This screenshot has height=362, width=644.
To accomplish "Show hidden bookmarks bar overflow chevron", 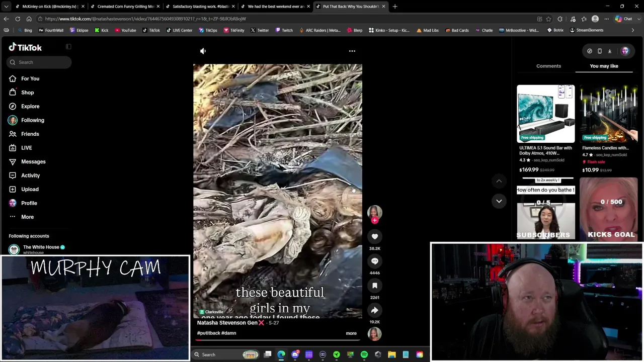I will 633,30.
